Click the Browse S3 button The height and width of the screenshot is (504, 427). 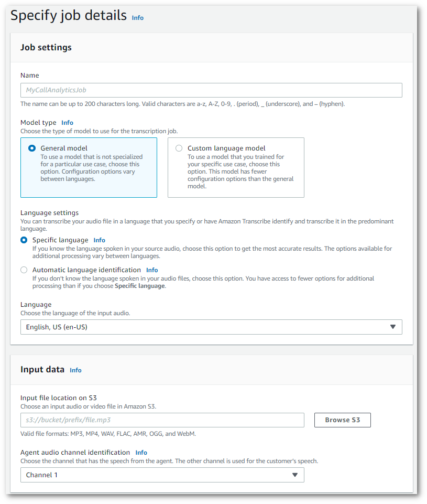[x=342, y=420]
